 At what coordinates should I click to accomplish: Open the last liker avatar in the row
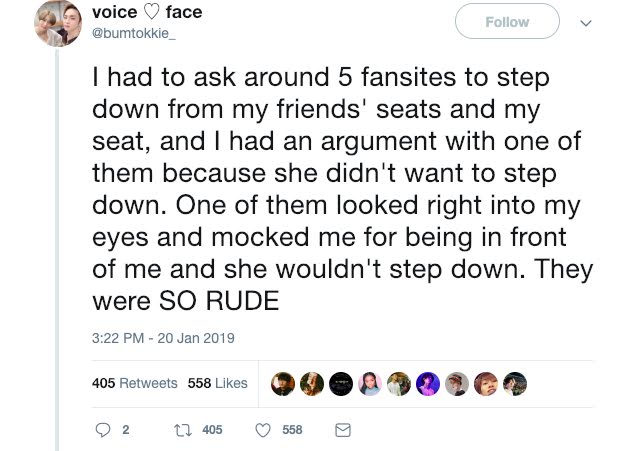coord(515,384)
